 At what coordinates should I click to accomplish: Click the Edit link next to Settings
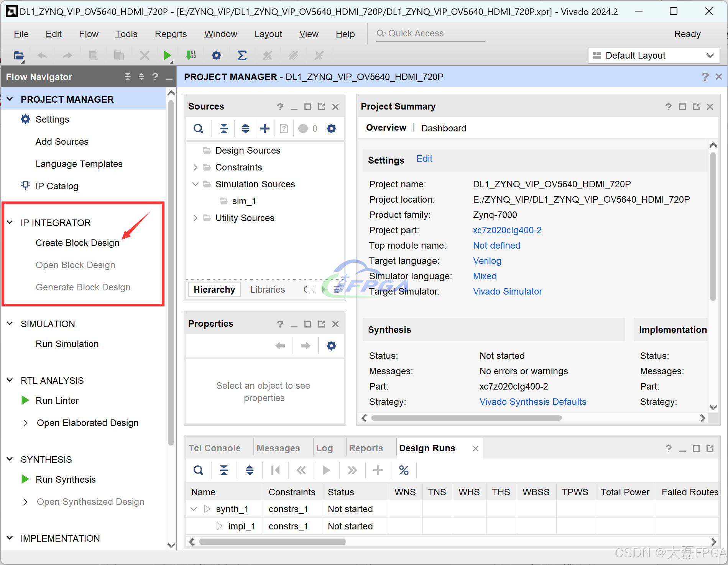[424, 159]
